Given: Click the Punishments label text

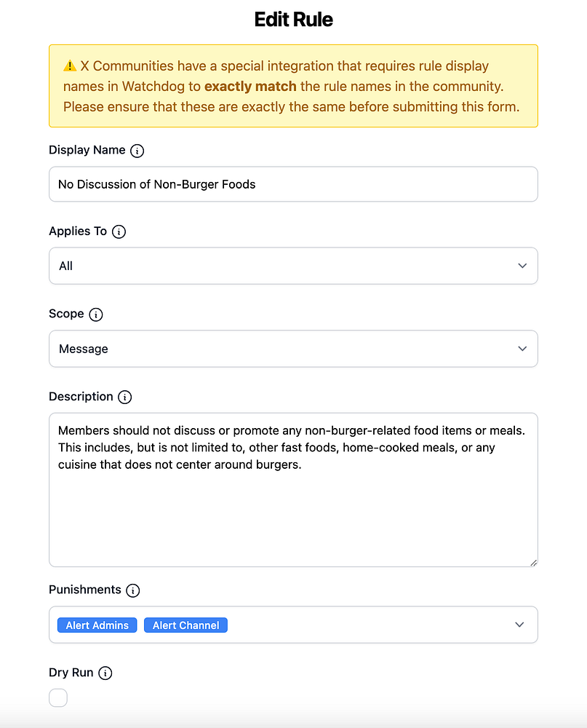Looking at the screenshot, I should coord(84,590).
